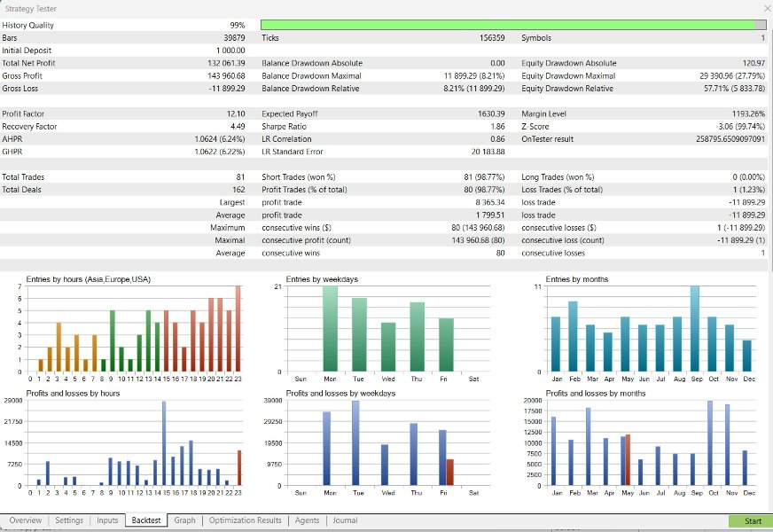773x532 pixels.
Task: Click the red Friday loss bar in weekday profits
Action: point(449,473)
